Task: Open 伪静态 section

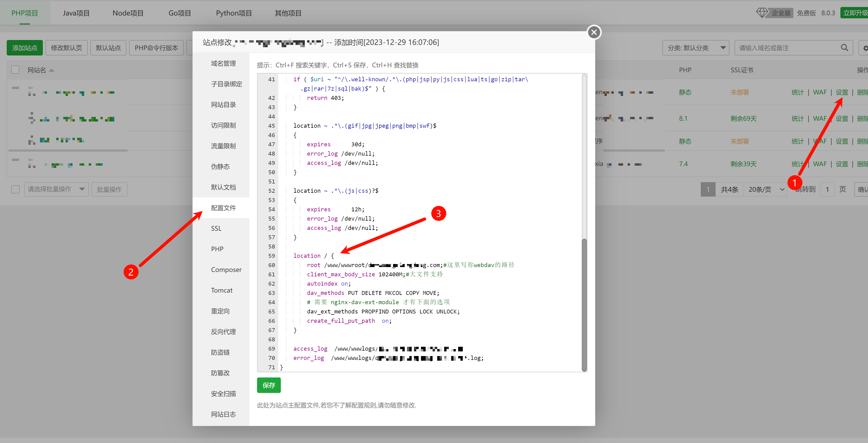Action: 220,166
